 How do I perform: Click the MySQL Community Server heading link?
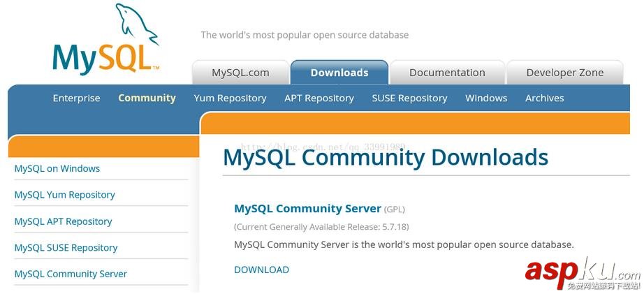pyautogui.click(x=307, y=209)
